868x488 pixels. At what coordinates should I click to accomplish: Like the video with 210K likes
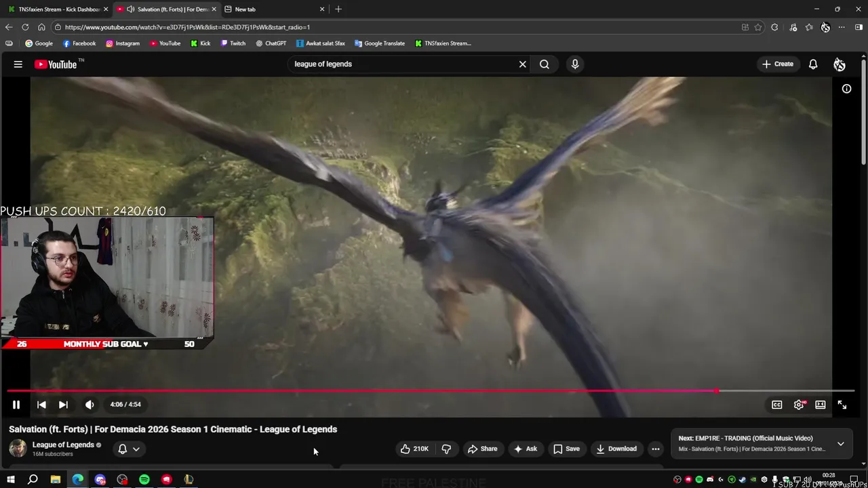click(x=414, y=449)
